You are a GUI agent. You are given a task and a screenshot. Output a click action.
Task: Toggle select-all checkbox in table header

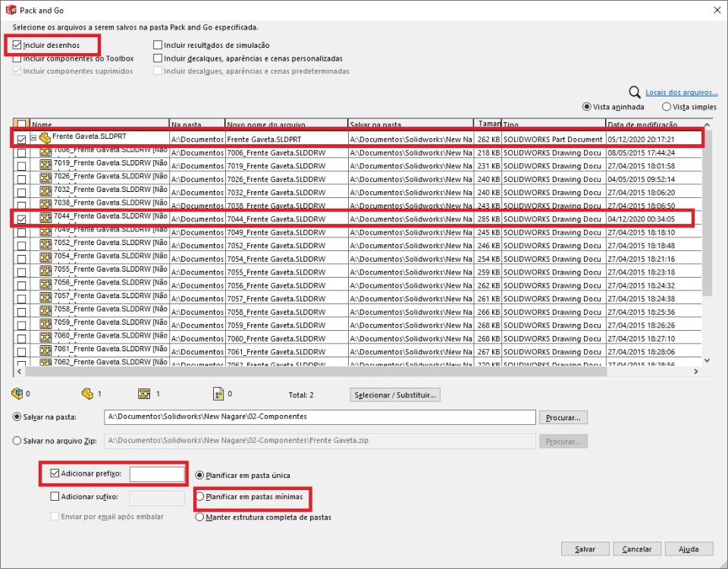point(21,124)
